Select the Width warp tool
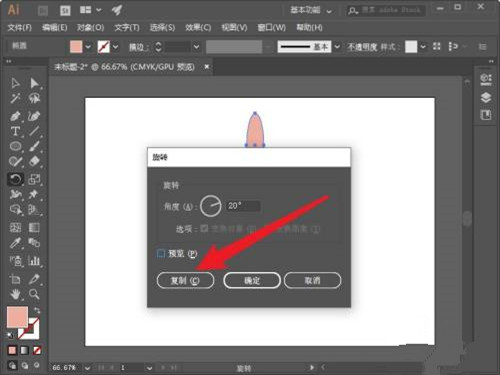Image resolution: width=500 pixels, height=375 pixels. coord(15,194)
